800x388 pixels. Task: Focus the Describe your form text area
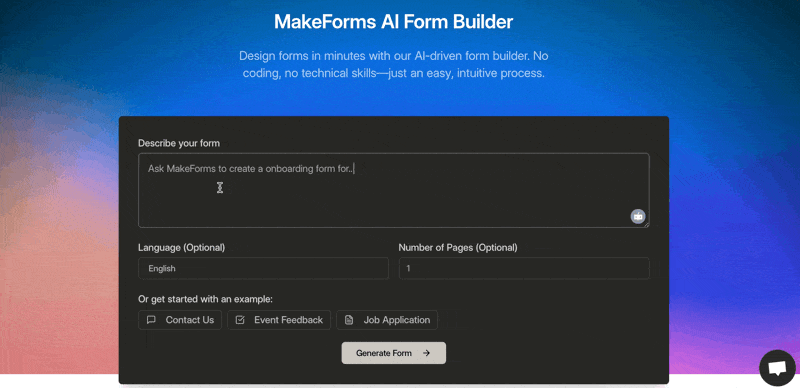point(393,190)
